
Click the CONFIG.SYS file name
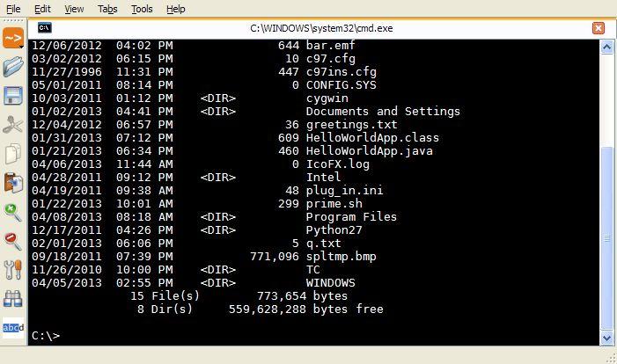342,85
